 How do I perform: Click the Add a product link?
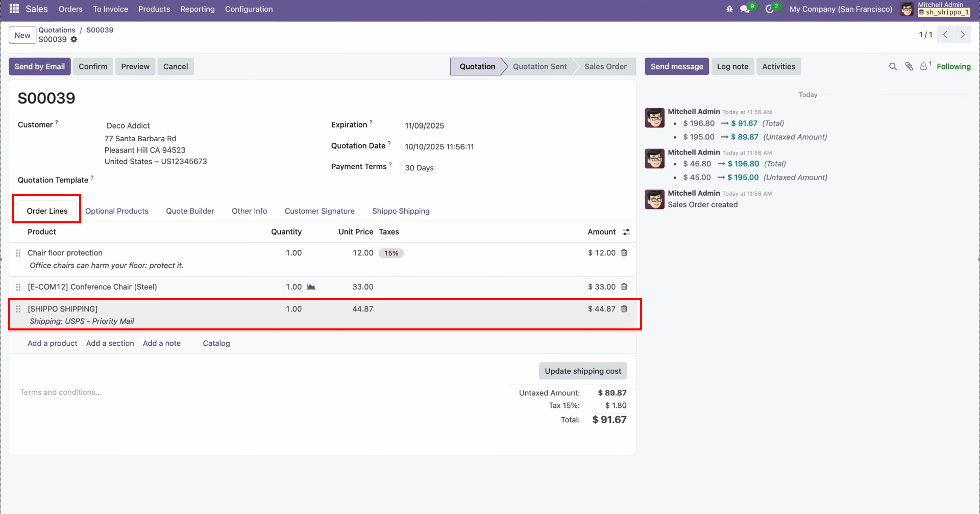click(53, 343)
